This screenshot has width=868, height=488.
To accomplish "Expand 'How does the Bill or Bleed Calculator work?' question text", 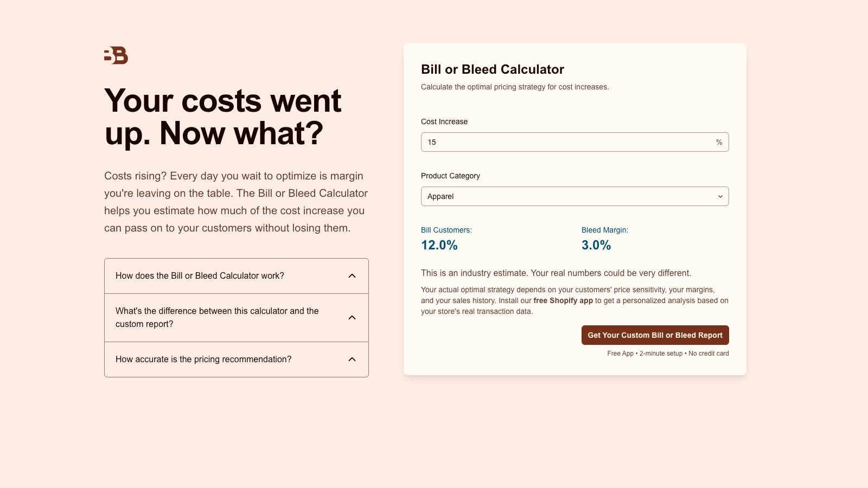I will coord(200,276).
